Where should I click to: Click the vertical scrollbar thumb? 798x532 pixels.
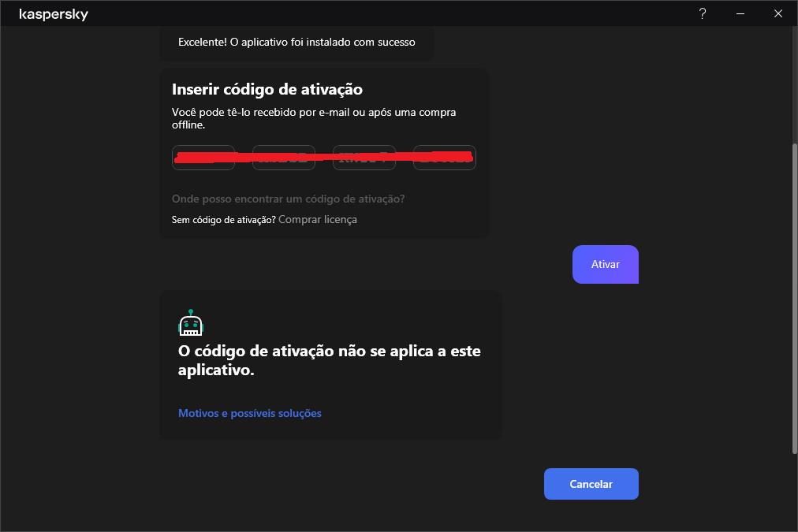click(x=793, y=299)
